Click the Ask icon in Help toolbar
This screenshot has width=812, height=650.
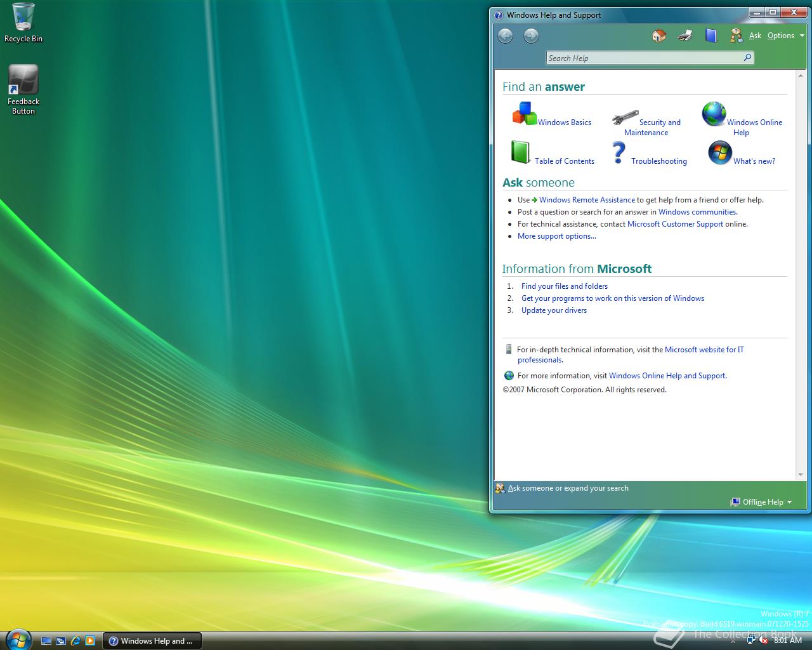pyautogui.click(x=736, y=36)
